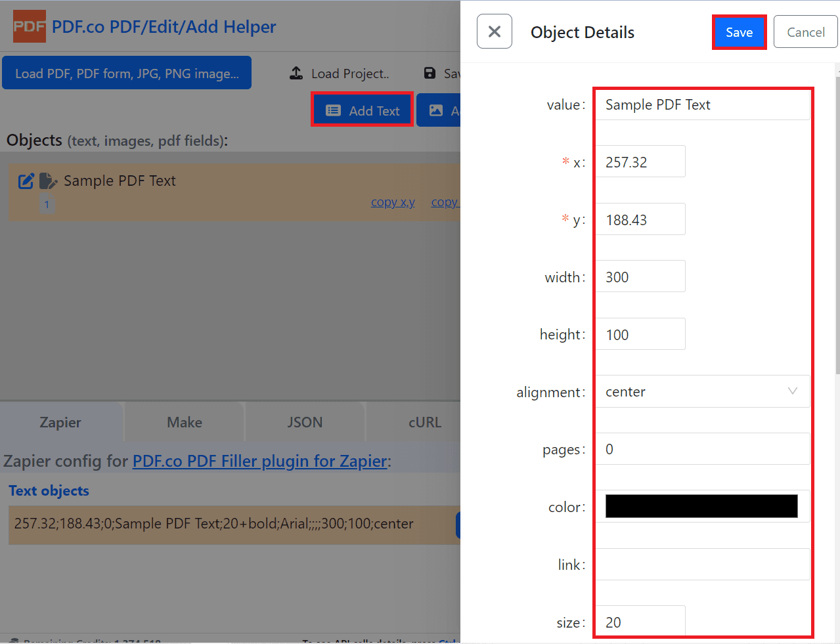Click the PDF.co logo icon
The height and width of the screenshot is (644, 840).
(x=30, y=27)
